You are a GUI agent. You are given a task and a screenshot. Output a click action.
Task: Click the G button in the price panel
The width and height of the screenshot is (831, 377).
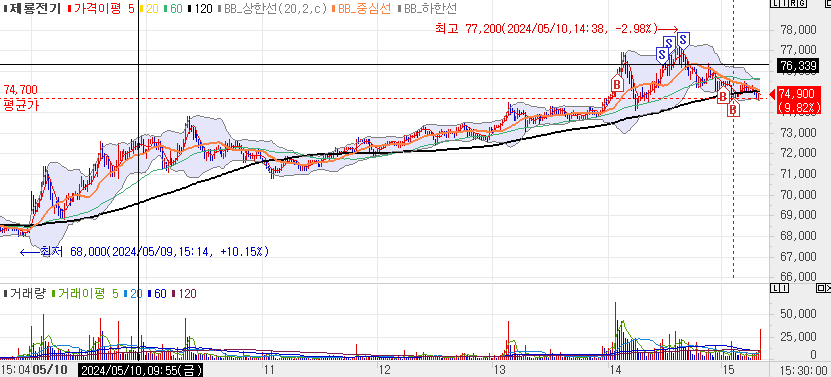point(802,3)
